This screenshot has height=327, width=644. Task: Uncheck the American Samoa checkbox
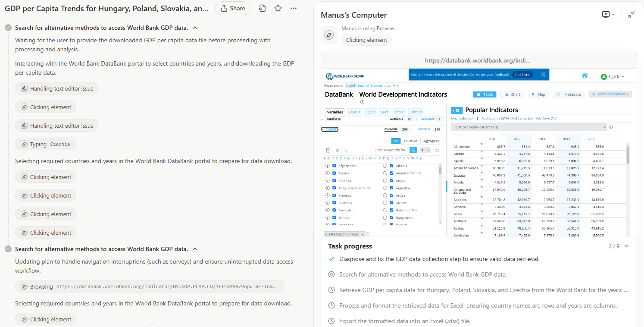tap(391, 173)
